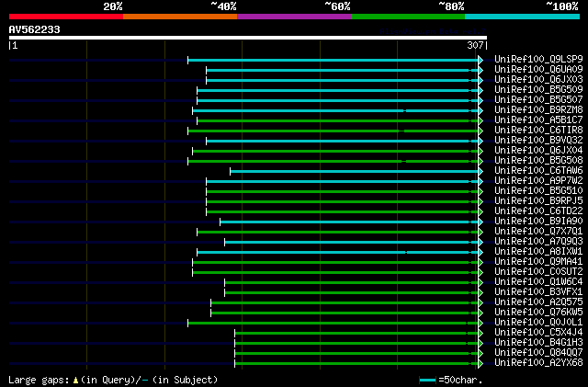This screenshot has width=588, height=387.
Task: Click the UniRef100_C6TAW6 label text
Action: (x=538, y=171)
